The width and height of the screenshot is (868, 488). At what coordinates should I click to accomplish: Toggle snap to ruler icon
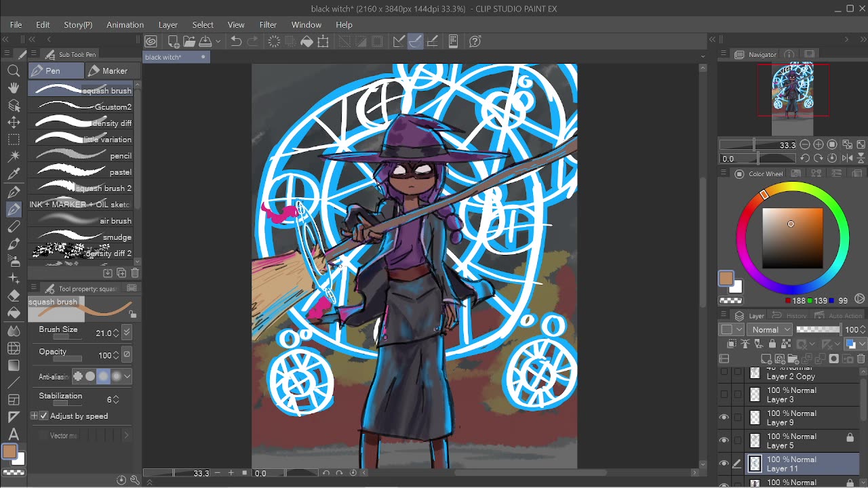[x=399, y=41]
